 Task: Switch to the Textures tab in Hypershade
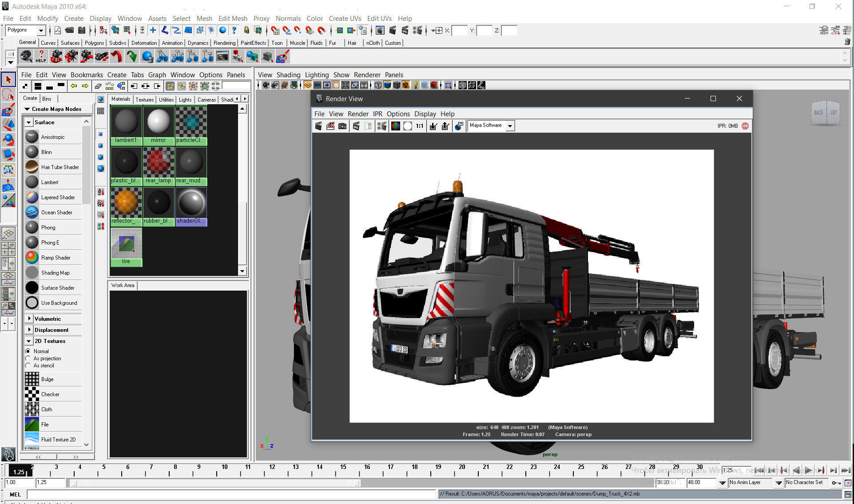145,99
